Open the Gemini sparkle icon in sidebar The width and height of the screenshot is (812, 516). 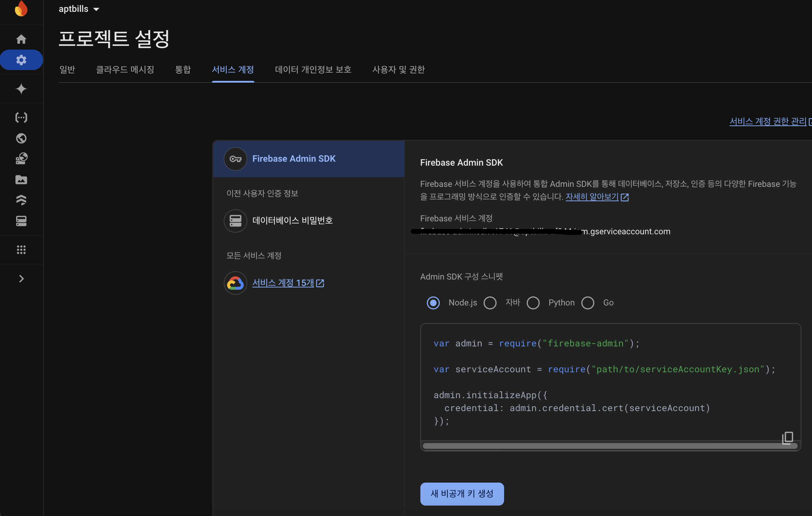pos(21,89)
